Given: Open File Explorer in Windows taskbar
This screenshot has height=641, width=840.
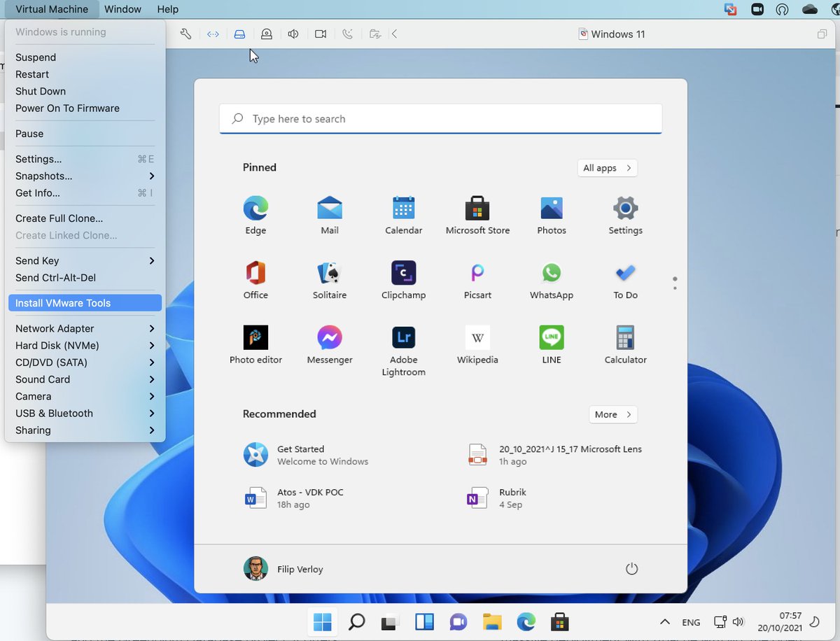Looking at the screenshot, I should [x=492, y=621].
